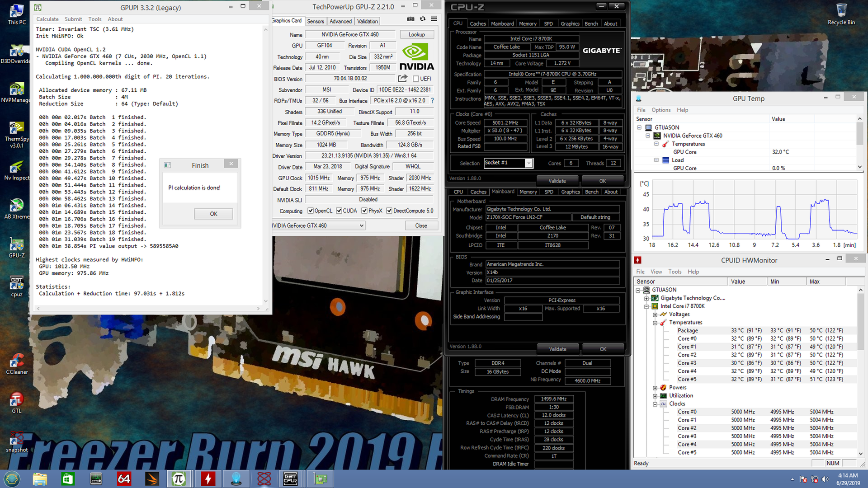
Task: Click the GBT CPU-Z taskbar icon
Action: pyautogui.click(x=290, y=479)
